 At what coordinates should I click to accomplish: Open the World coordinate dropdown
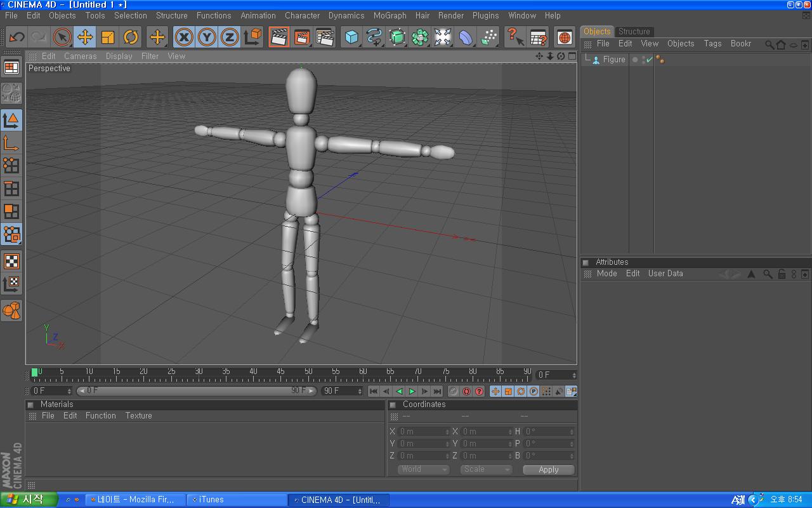pyautogui.click(x=424, y=469)
